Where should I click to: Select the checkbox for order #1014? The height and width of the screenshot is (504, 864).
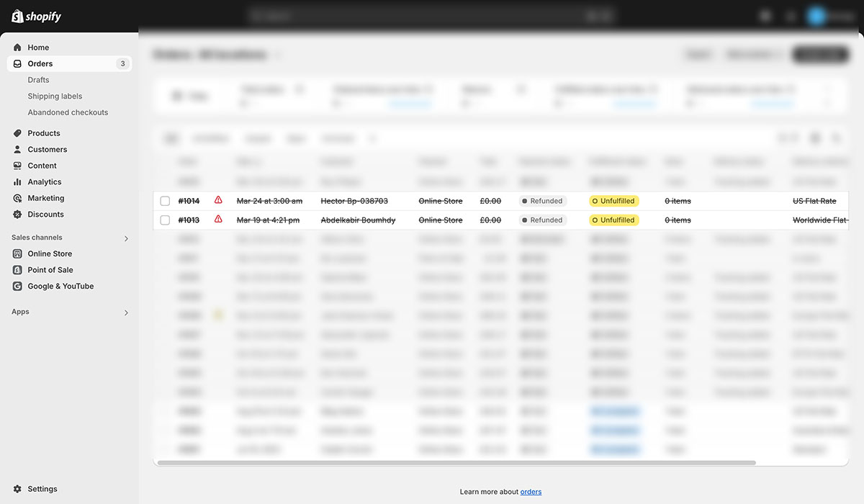[165, 200]
